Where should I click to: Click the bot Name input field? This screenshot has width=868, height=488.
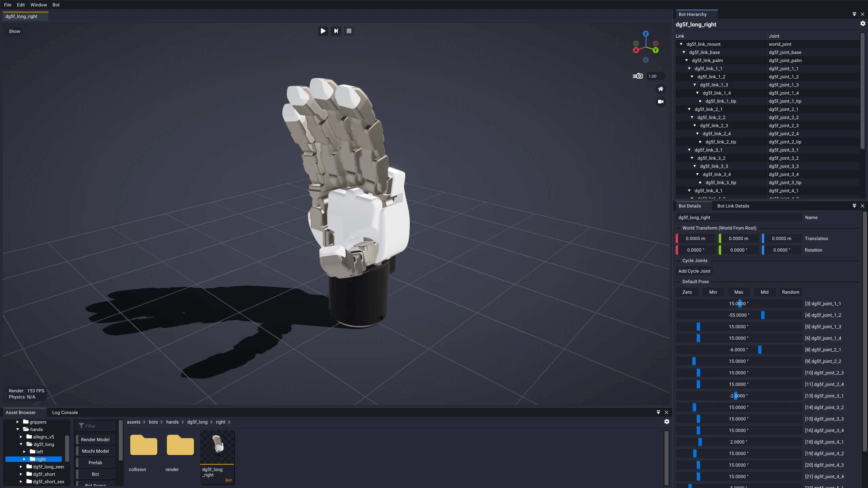(x=739, y=217)
